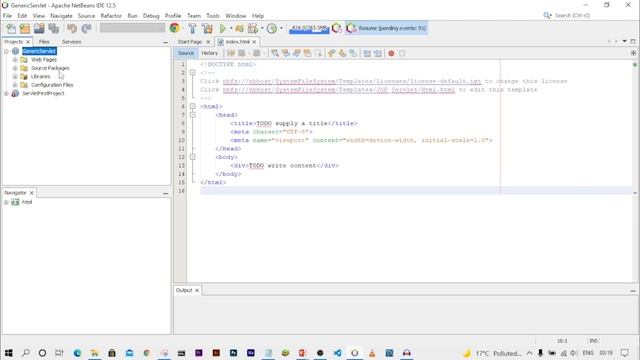The height and width of the screenshot is (360, 640).
Task: Click the Chrome browser selector icon
Action: (x=175, y=28)
